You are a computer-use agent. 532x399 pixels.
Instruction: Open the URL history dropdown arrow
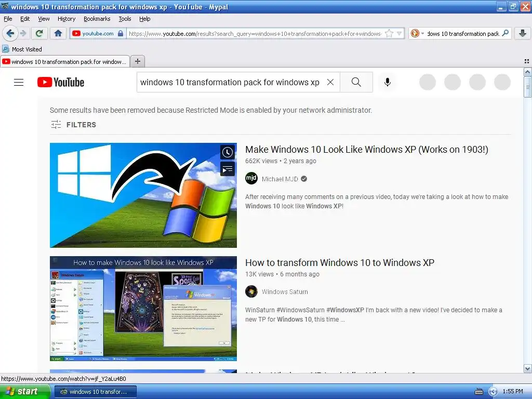click(400, 33)
